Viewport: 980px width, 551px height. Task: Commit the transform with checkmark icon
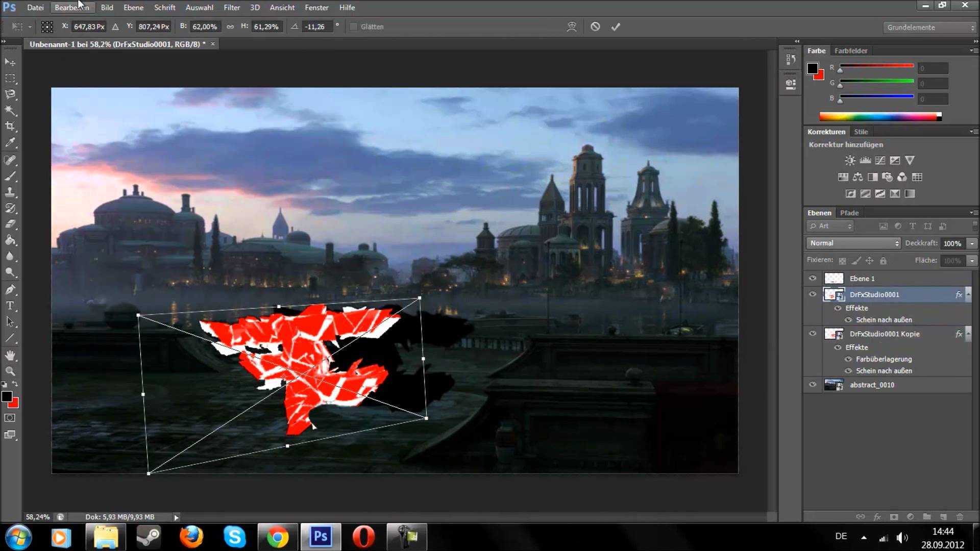tap(616, 27)
